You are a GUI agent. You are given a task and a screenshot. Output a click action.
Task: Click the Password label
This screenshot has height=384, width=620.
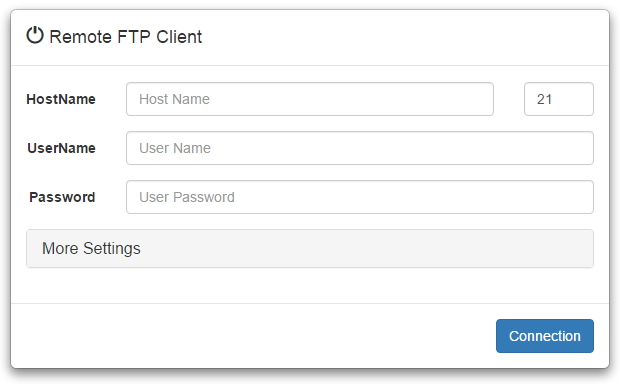(x=62, y=197)
